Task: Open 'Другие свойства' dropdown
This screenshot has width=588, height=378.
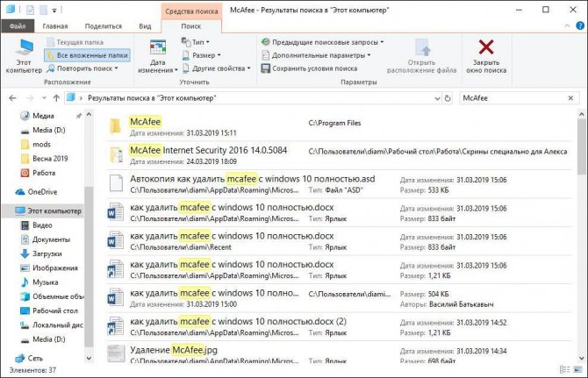Action: [217, 68]
